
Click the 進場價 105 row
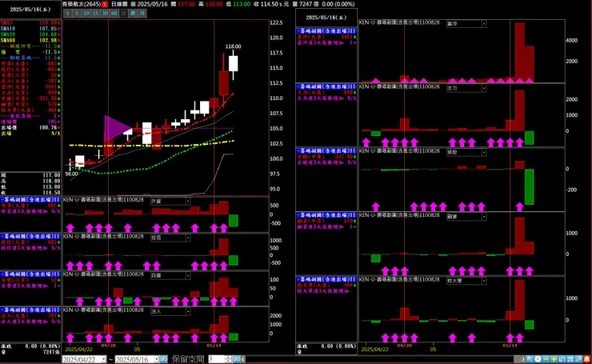30,122
